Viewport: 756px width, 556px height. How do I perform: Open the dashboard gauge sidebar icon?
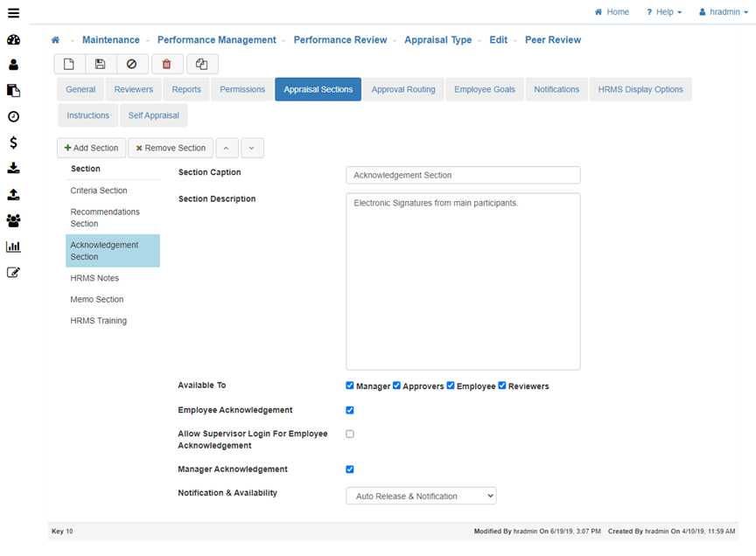click(x=13, y=39)
